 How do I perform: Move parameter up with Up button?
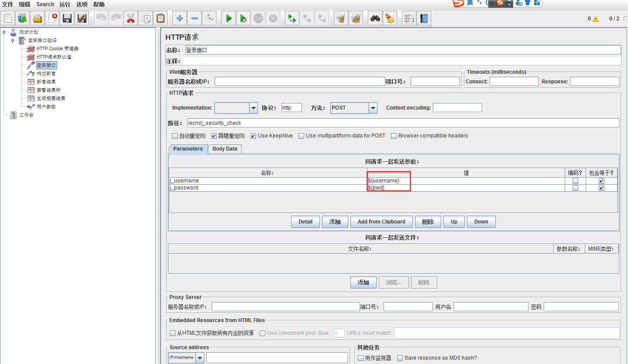point(454,222)
